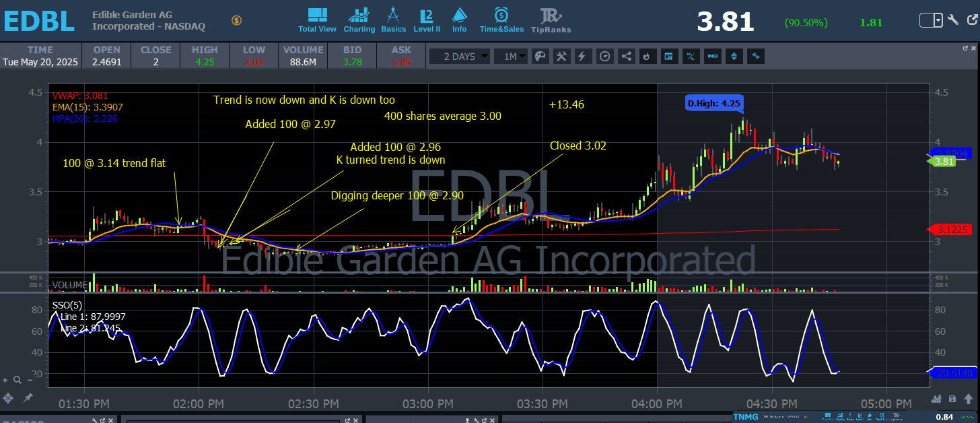Open the chart tools wrench-and-screwdriver icon

pyautogui.click(x=561, y=57)
